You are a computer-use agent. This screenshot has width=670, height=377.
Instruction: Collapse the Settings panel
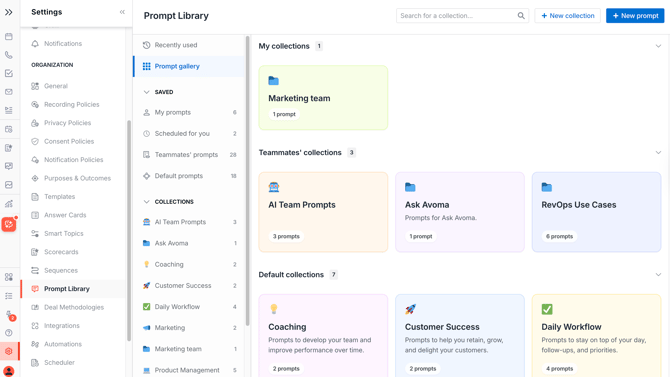coord(122,12)
